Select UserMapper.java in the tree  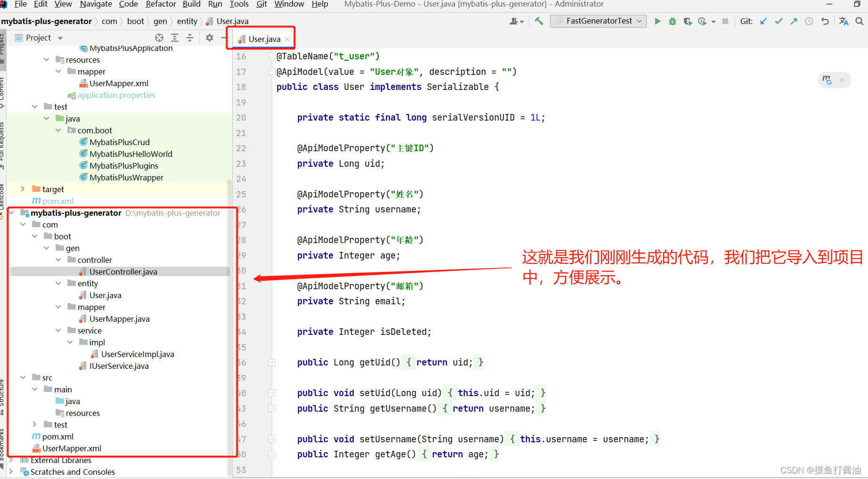pos(120,319)
